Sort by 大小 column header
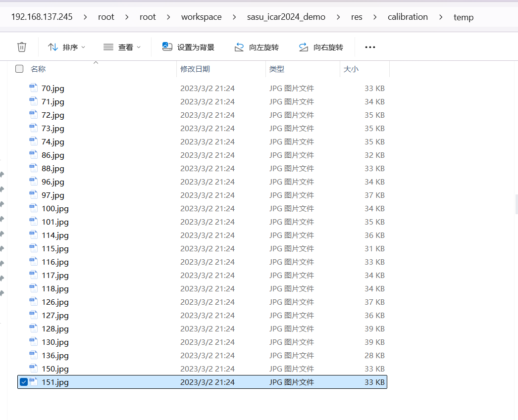The image size is (518, 420). click(351, 69)
